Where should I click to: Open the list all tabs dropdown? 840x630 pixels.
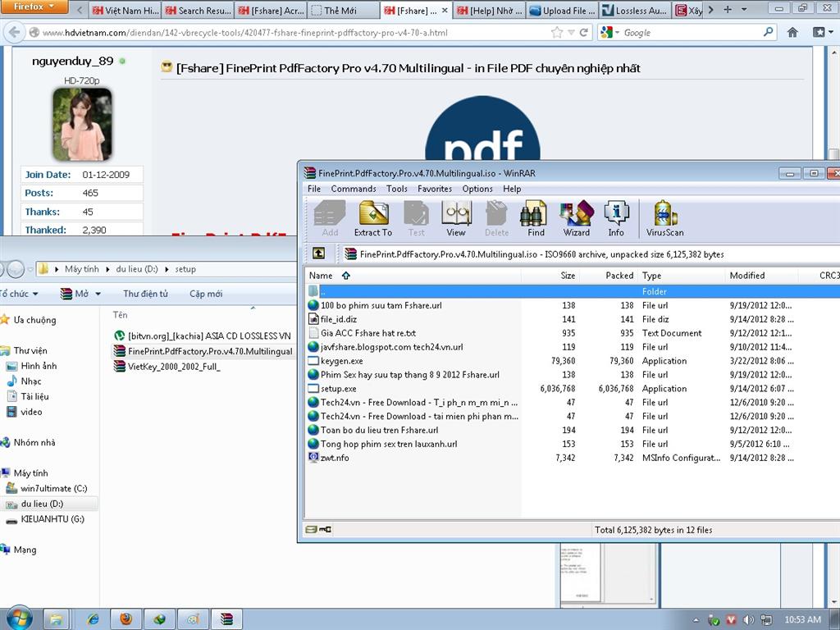click(744, 10)
